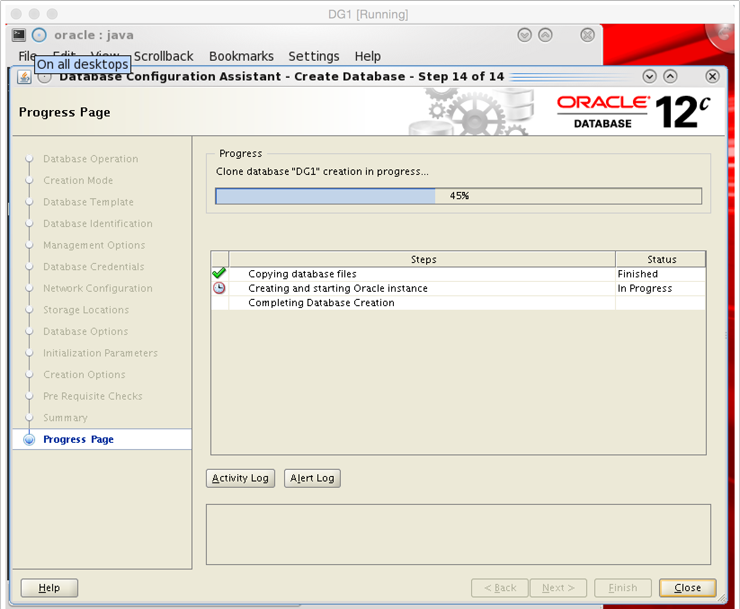
Task: Select Database Template step in sidebar
Action: [x=88, y=202]
